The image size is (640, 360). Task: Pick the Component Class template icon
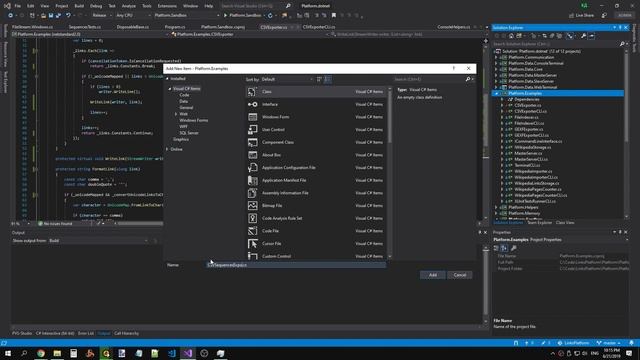(x=253, y=142)
